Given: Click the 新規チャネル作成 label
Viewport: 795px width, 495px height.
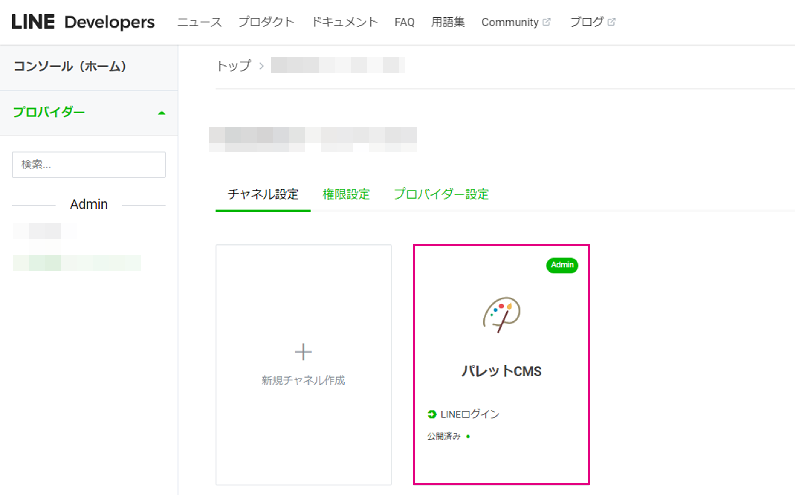Looking at the screenshot, I should point(303,380).
